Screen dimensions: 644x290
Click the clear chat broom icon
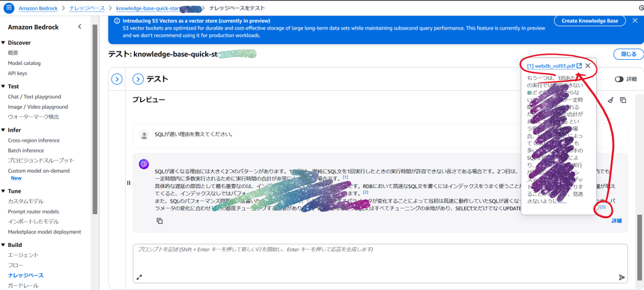click(610, 100)
